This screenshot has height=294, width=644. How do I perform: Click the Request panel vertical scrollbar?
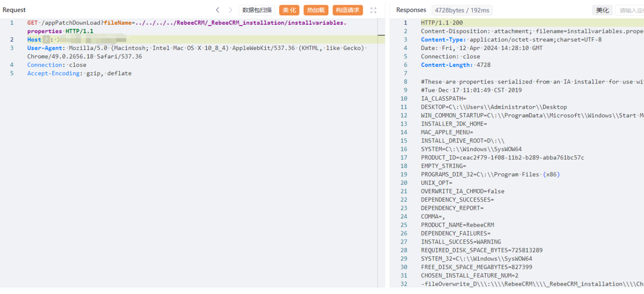(x=381, y=152)
